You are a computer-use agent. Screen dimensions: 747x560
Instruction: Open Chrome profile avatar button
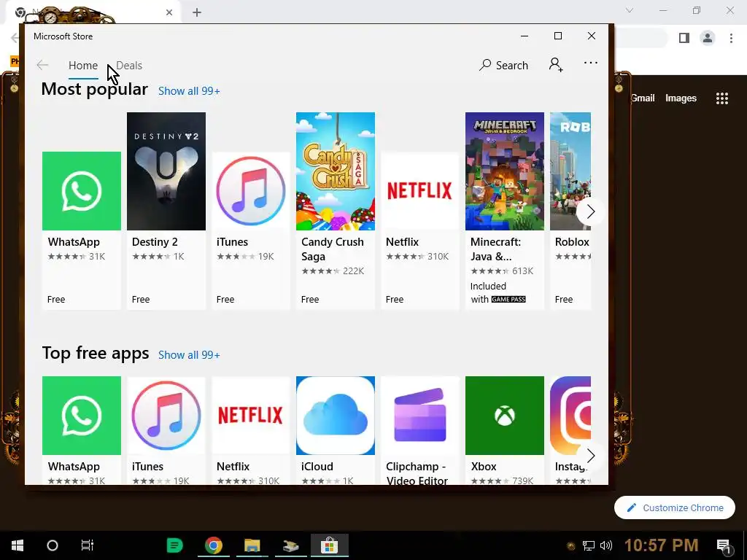pyautogui.click(x=708, y=38)
